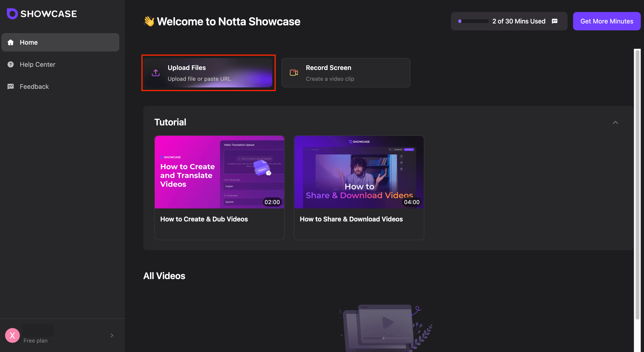Click the How to Share & Download Videos title
644x352 pixels.
pos(351,219)
